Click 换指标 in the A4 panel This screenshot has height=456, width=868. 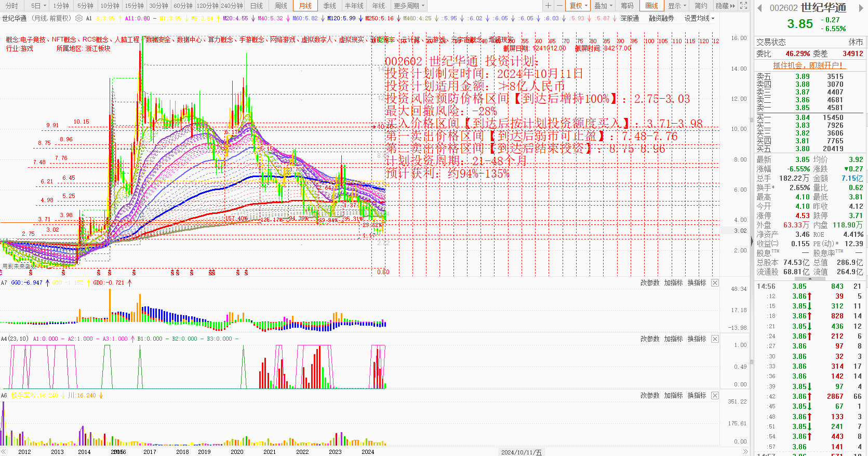(697, 339)
